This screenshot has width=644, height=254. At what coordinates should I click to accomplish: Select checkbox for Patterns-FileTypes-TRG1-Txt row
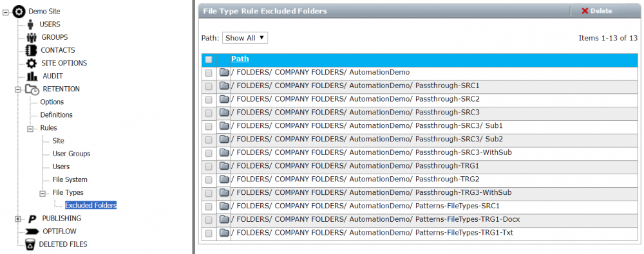[209, 233]
